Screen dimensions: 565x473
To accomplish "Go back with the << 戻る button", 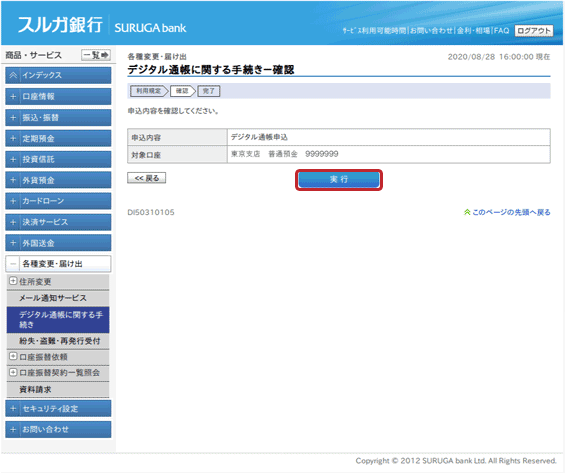I will point(147,178).
